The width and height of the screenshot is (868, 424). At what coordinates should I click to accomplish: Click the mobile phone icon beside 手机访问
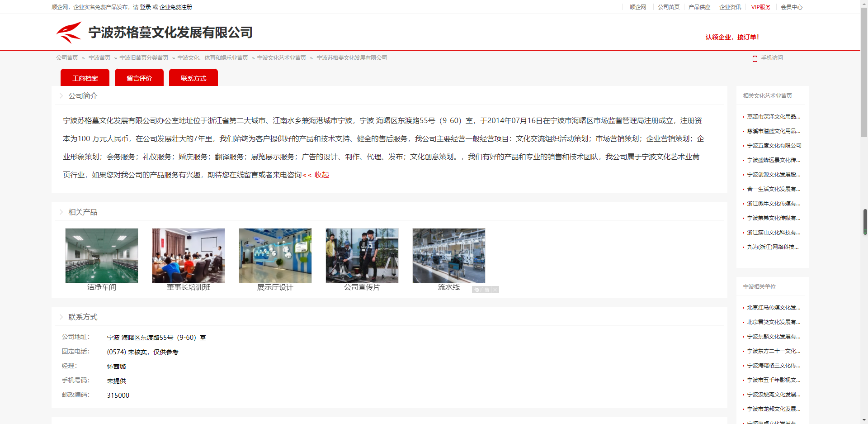(x=755, y=58)
